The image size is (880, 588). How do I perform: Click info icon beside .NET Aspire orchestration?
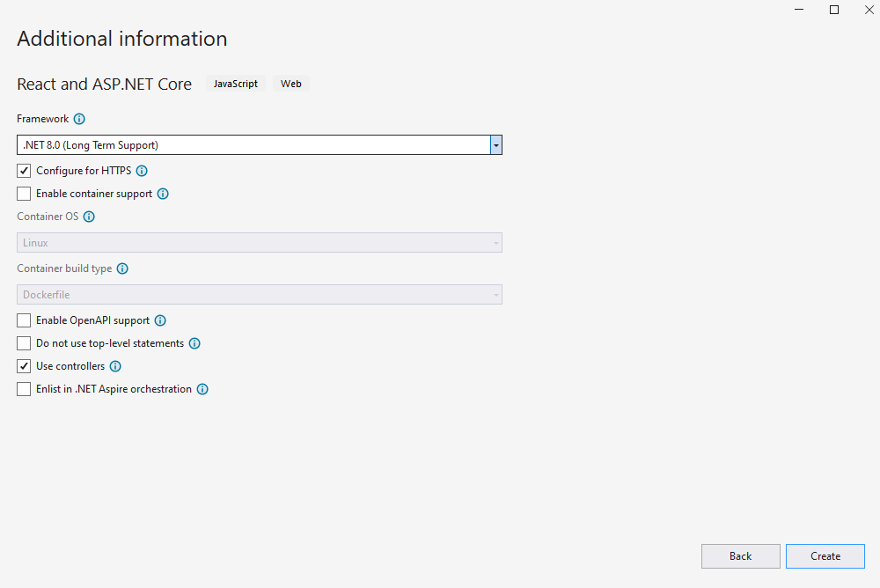202,389
